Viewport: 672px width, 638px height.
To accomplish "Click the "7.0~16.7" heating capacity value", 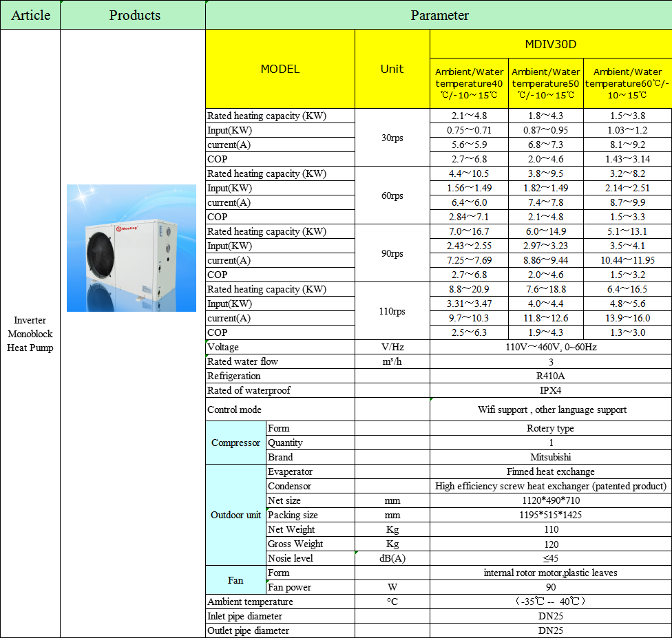I will click(470, 231).
